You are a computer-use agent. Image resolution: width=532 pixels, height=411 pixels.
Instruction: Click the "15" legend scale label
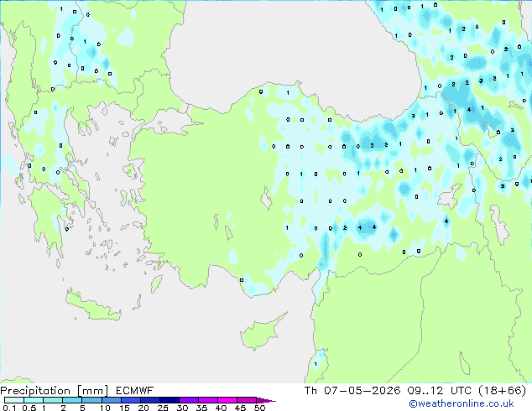(x=124, y=408)
